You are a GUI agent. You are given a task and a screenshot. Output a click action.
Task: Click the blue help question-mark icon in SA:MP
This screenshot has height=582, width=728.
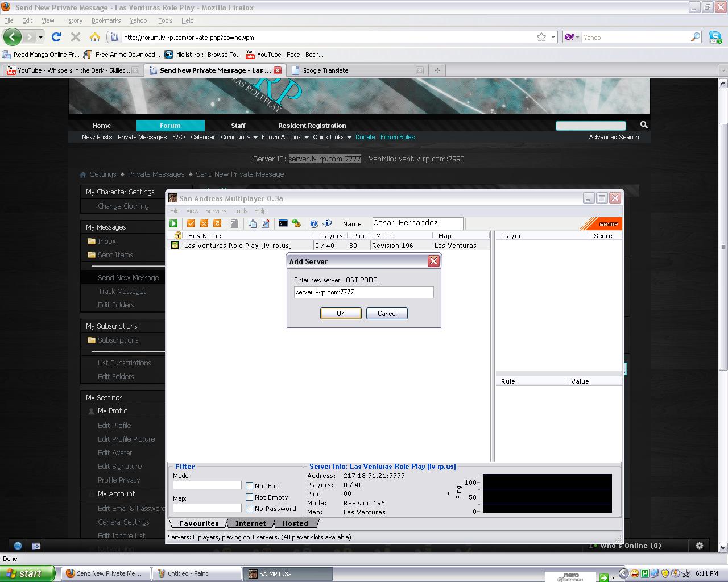coord(314,224)
